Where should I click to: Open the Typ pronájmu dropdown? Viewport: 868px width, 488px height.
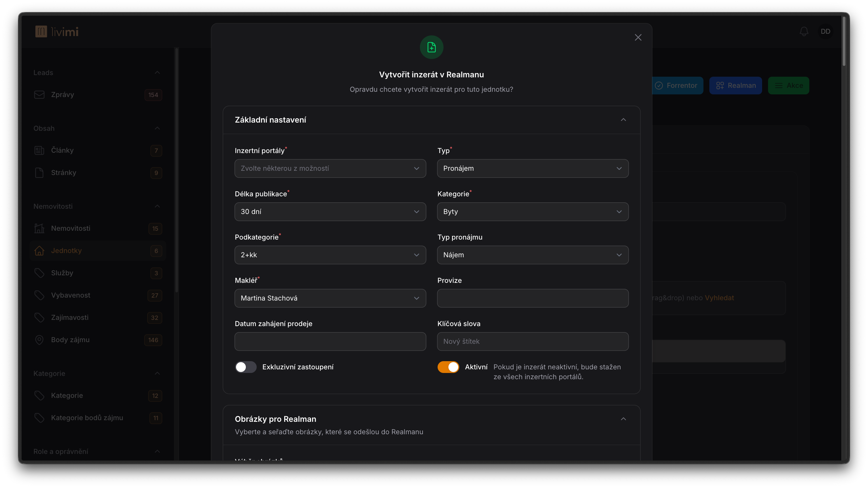pyautogui.click(x=533, y=255)
